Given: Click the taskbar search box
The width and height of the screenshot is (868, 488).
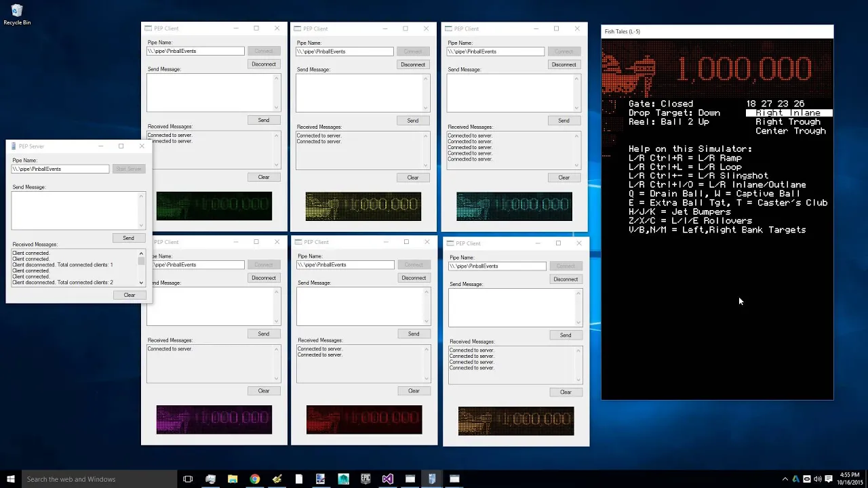Looking at the screenshot, I should [x=98, y=479].
